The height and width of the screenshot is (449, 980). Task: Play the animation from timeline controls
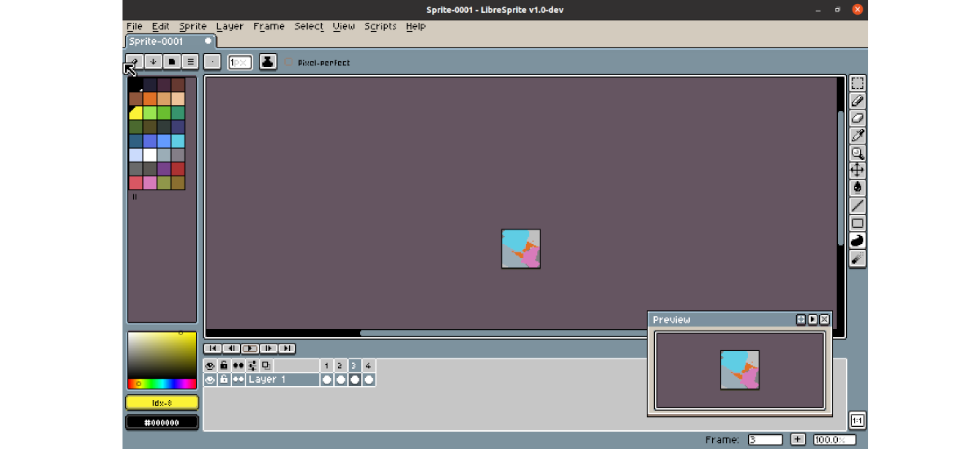pos(250,349)
